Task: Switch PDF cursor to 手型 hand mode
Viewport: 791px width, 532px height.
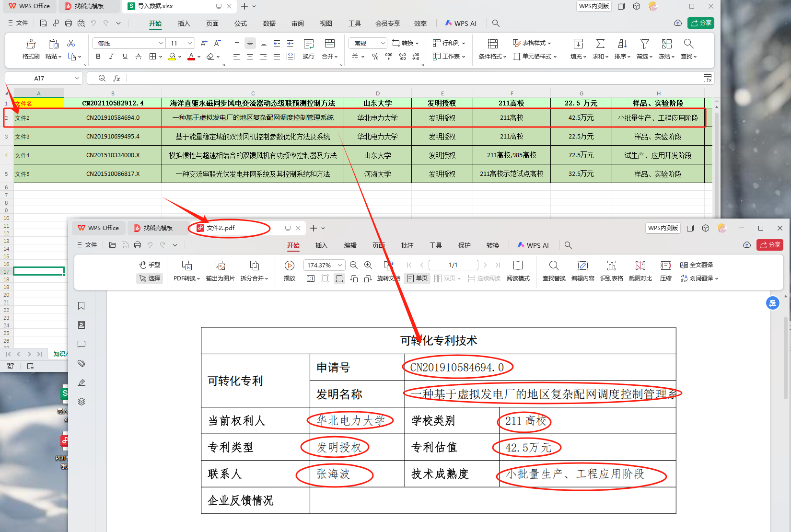Action: pyautogui.click(x=150, y=265)
